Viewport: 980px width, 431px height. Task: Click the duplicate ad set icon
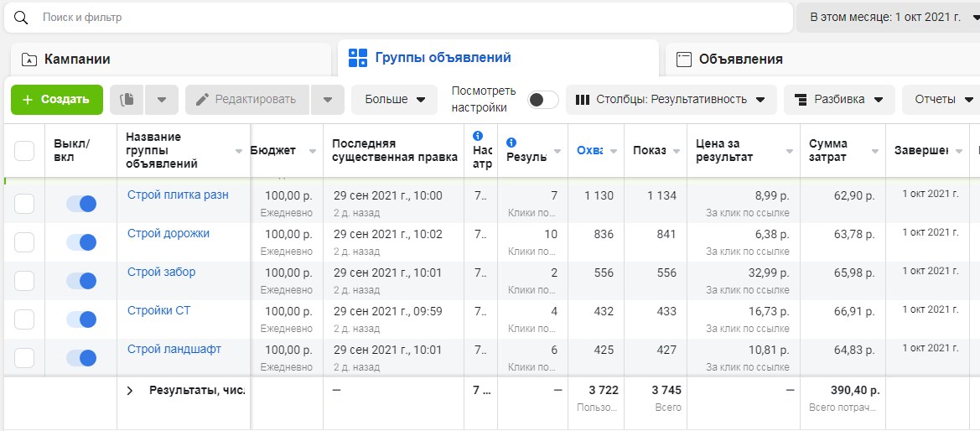point(127,100)
